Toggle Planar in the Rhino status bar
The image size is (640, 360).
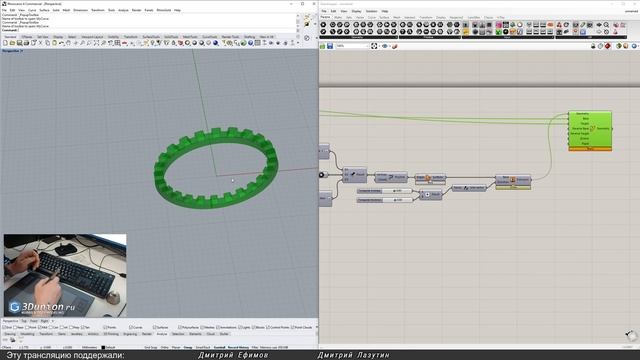click(176, 347)
